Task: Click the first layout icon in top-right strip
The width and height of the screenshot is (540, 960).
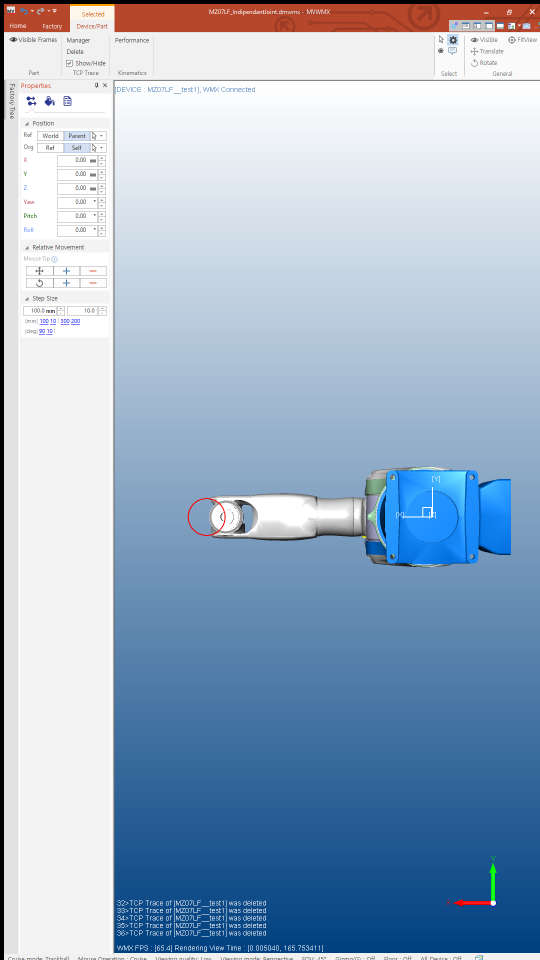Action: [x=454, y=26]
